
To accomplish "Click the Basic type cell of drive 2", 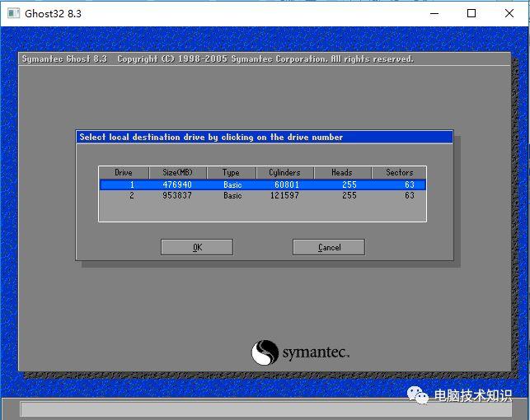I will coord(232,195).
